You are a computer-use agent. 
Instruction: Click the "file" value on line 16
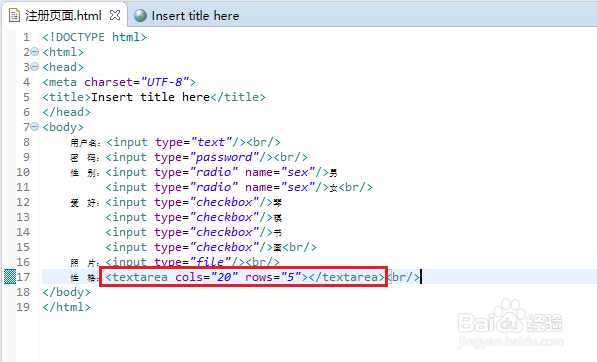tap(211, 262)
